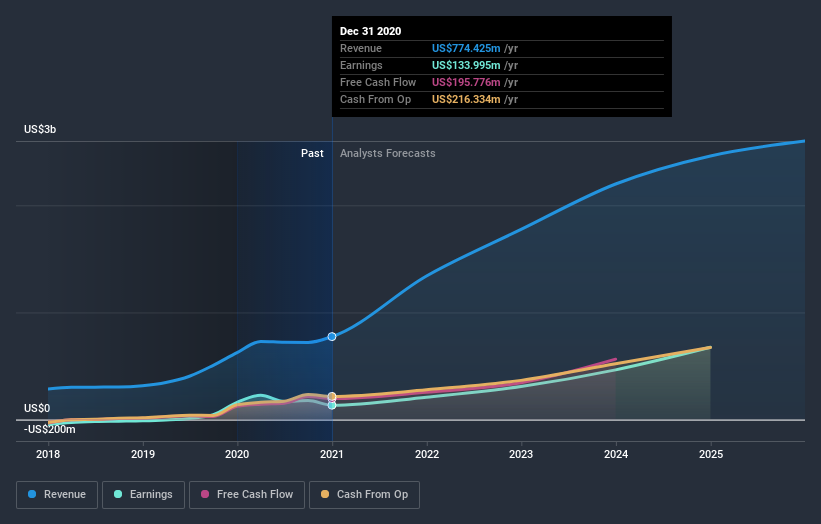Click the Earnings row label in tooltip
The height and width of the screenshot is (524, 821).
361,65
